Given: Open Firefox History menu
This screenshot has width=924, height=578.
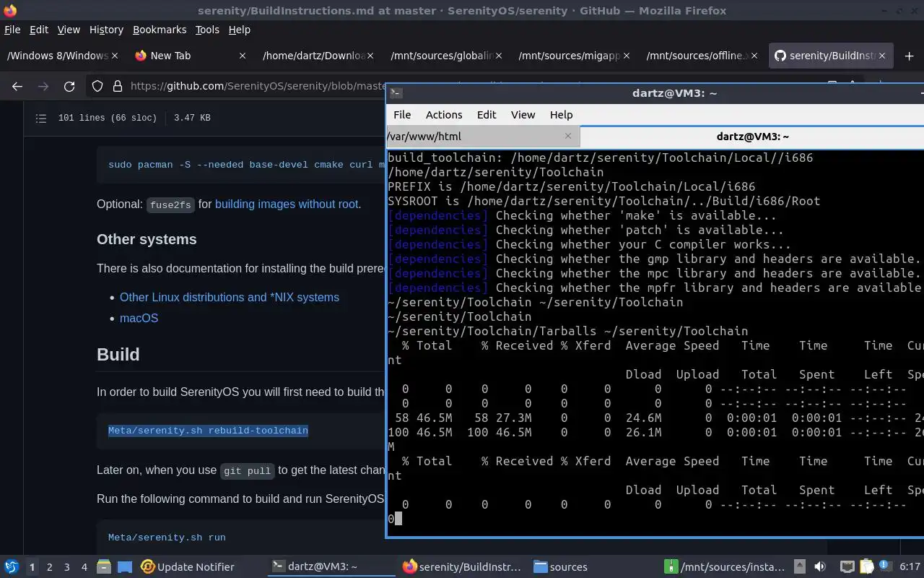Looking at the screenshot, I should (106, 30).
